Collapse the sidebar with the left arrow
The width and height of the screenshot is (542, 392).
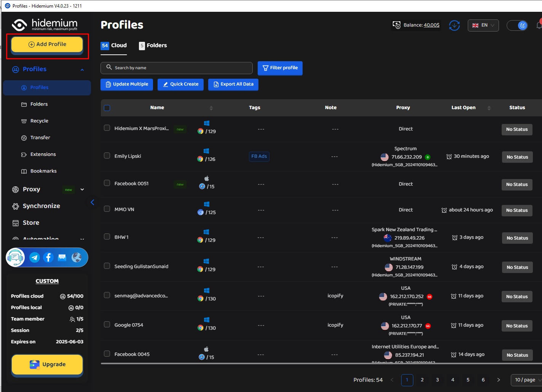[92, 202]
